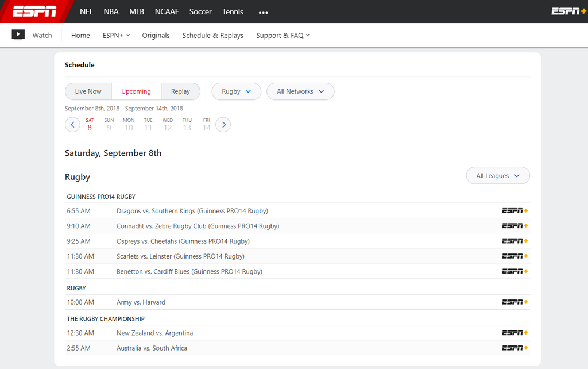Click the 10:00 AM time cell
The width and height of the screenshot is (588, 369).
pyautogui.click(x=80, y=302)
